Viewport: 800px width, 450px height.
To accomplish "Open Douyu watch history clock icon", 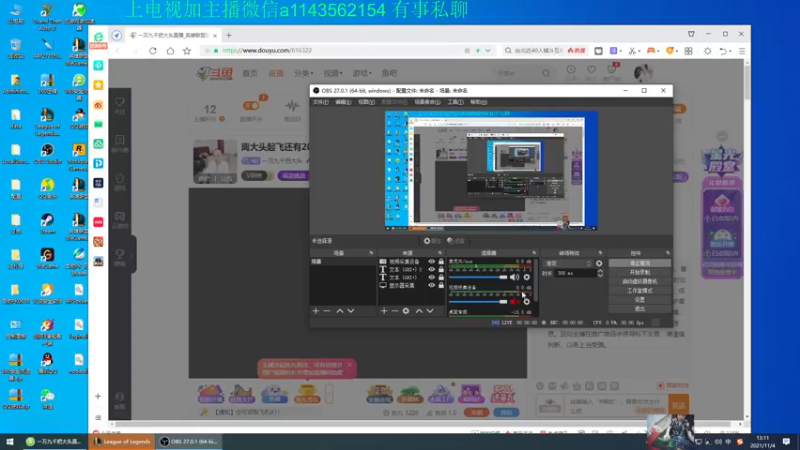I will pos(571,70).
